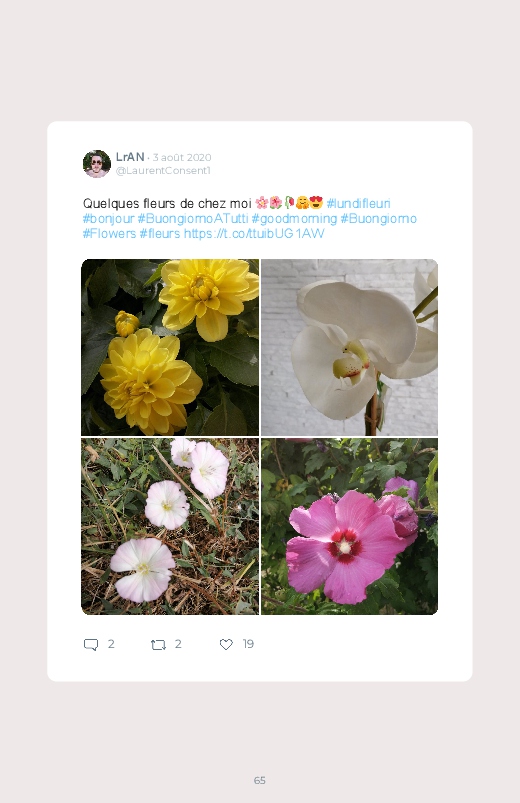This screenshot has height=803, width=520.
Task: Open the pale pink bindweed photo
Action: [170, 526]
